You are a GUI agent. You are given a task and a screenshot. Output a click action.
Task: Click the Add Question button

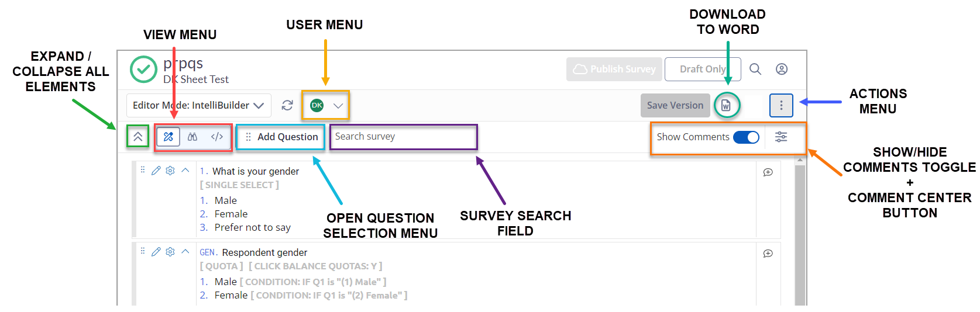tap(281, 137)
